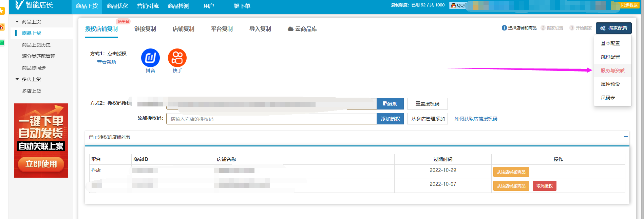Screen dimensions: 644x219
Task: Click the QQ penguin contact icon
Action: click(453, 5)
